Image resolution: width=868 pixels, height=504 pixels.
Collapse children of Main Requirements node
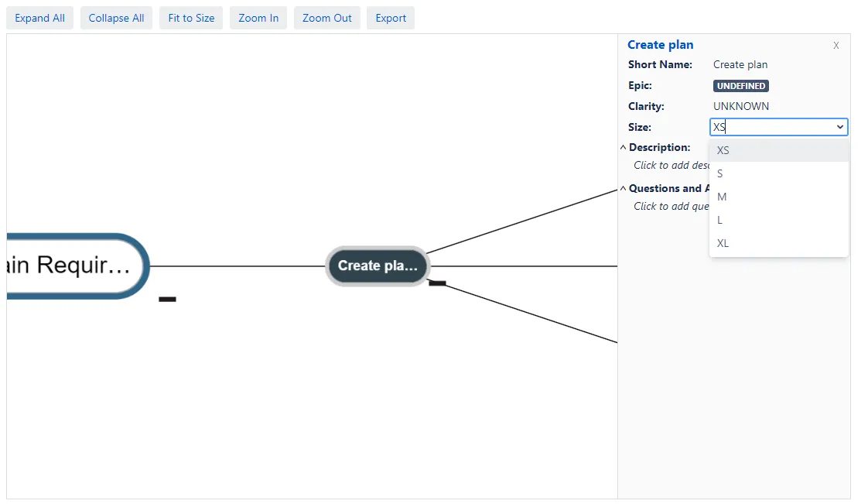(x=167, y=299)
